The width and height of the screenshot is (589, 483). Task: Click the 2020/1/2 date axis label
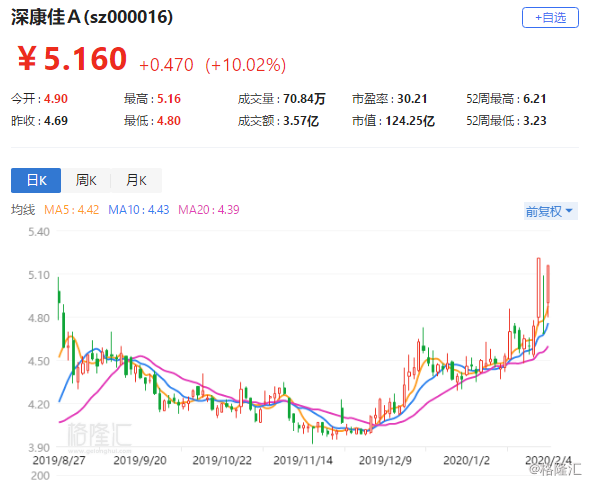point(466,460)
